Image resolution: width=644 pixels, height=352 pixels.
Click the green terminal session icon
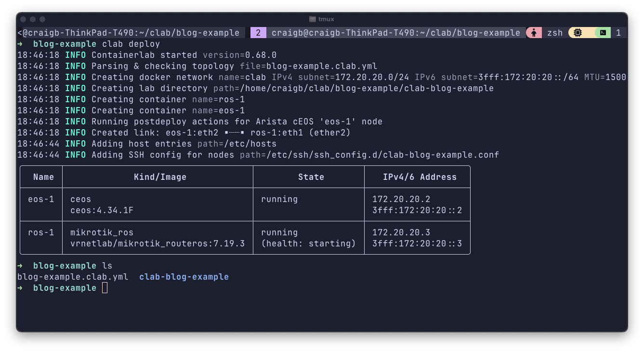(603, 33)
